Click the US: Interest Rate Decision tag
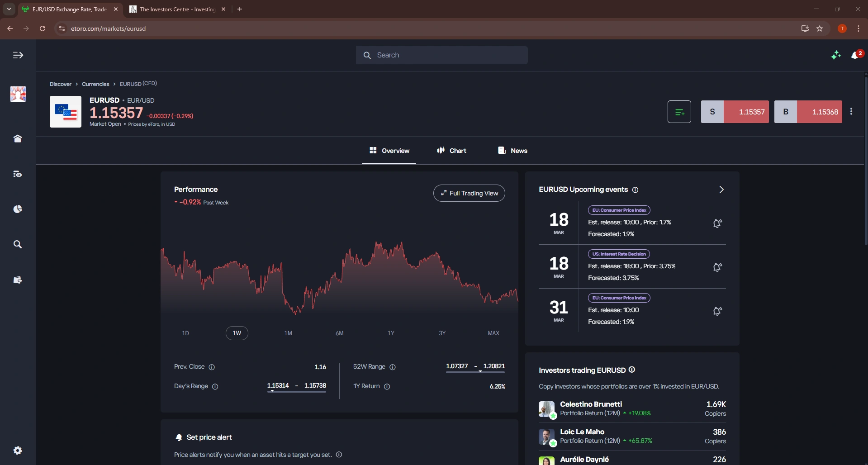Image resolution: width=868 pixels, height=465 pixels. pyautogui.click(x=619, y=254)
